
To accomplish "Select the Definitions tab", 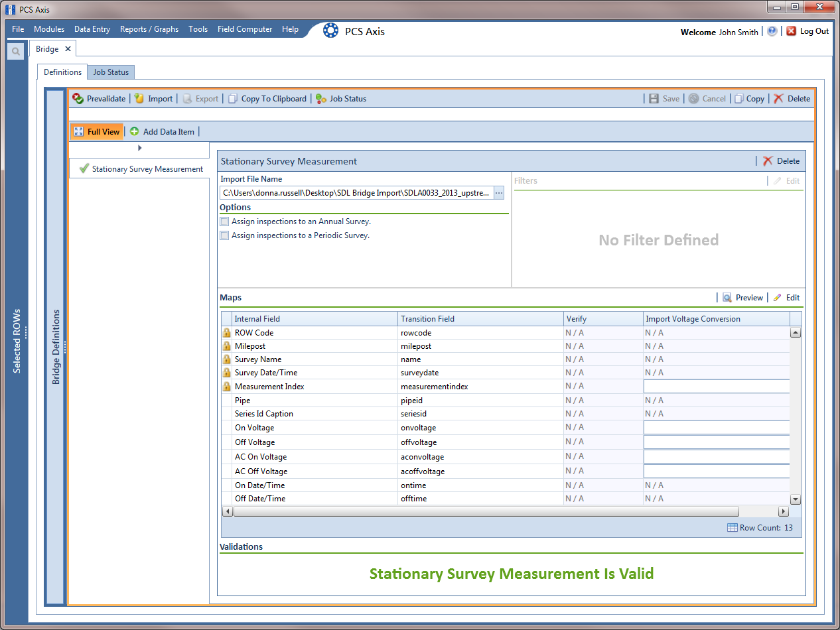I will coord(62,72).
